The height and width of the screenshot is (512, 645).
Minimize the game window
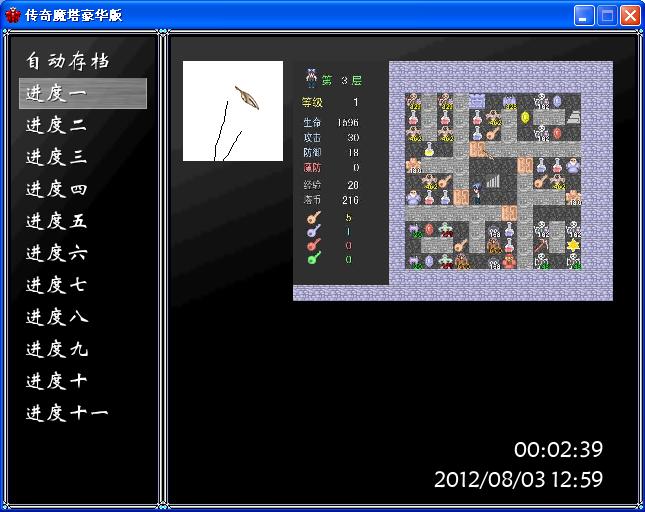tap(584, 16)
